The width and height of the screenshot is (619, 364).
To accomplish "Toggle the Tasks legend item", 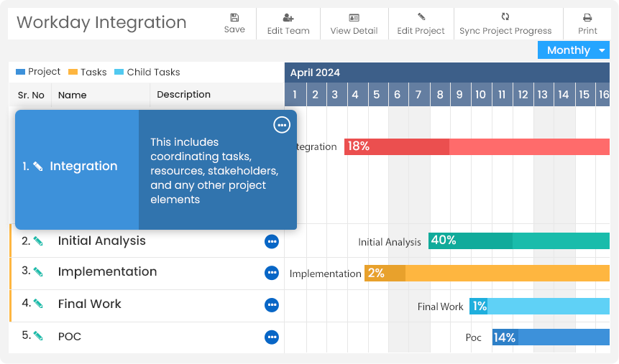I will (87, 72).
